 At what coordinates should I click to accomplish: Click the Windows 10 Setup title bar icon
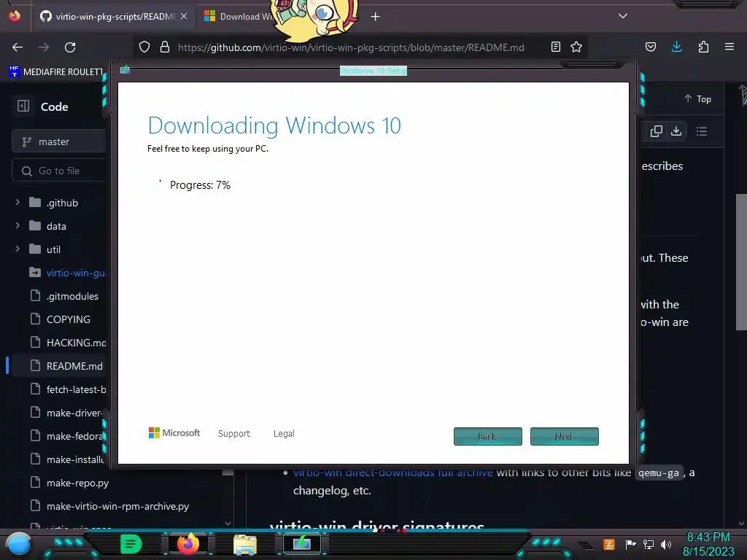click(x=125, y=70)
